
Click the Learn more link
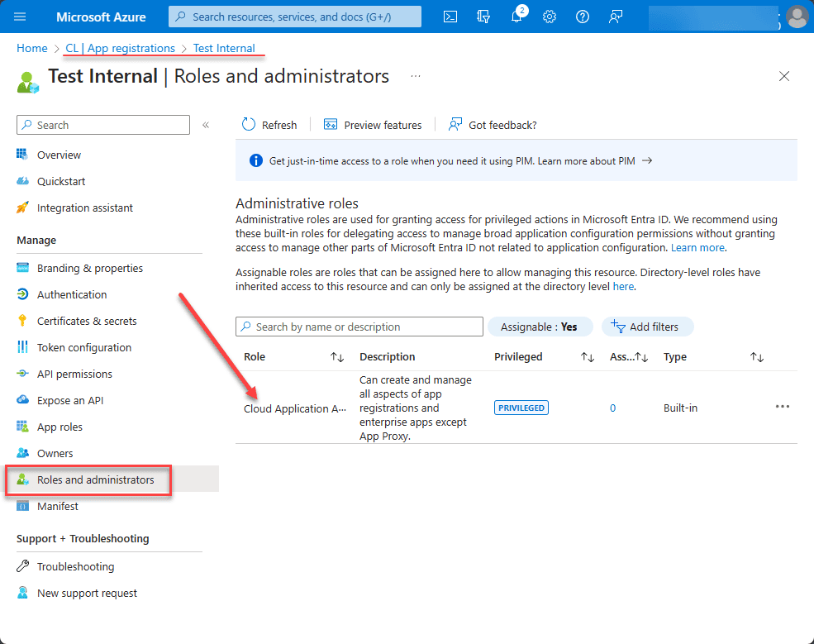pos(697,248)
